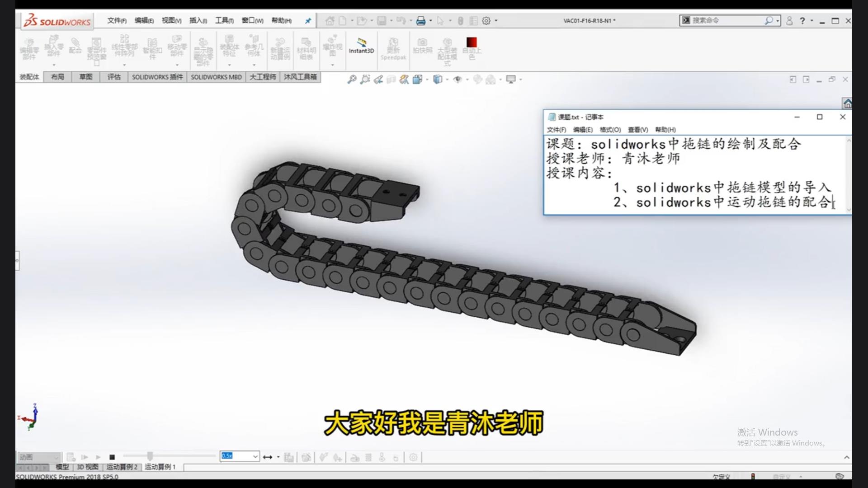This screenshot has height=488, width=868.
Task: Open the 动画 study type dropdown
Action: [x=38, y=457]
